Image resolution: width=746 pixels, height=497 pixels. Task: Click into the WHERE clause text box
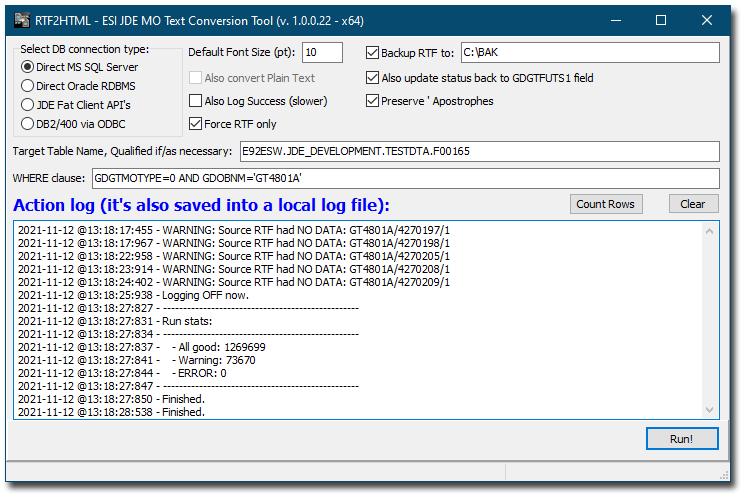405,178
